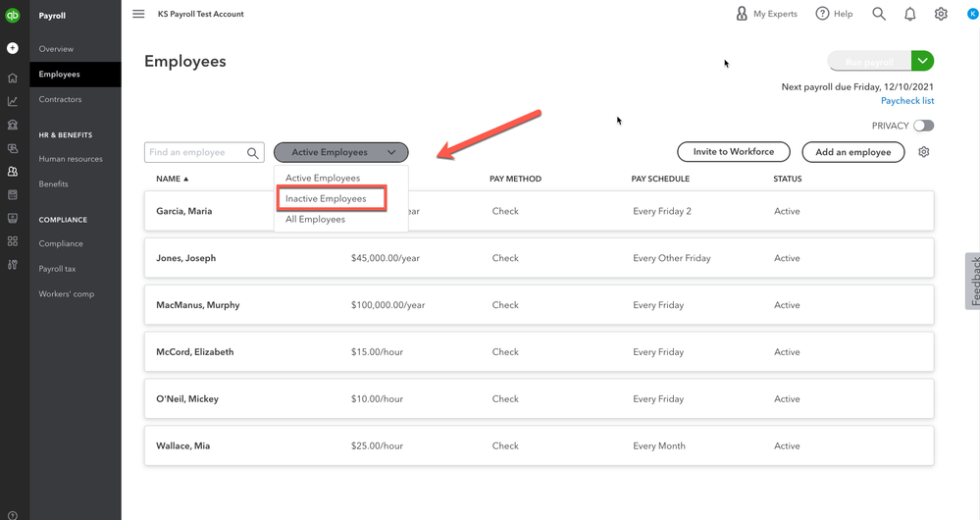This screenshot has height=520, width=980.
Task: Click $100,000.00/year pay rate cell
Action: coord(387,305)
